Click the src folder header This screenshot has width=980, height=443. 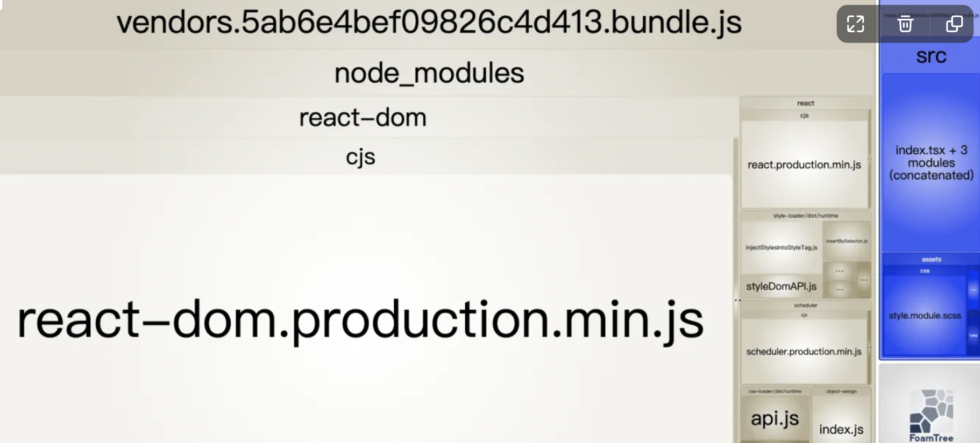[x=931, y=56]
